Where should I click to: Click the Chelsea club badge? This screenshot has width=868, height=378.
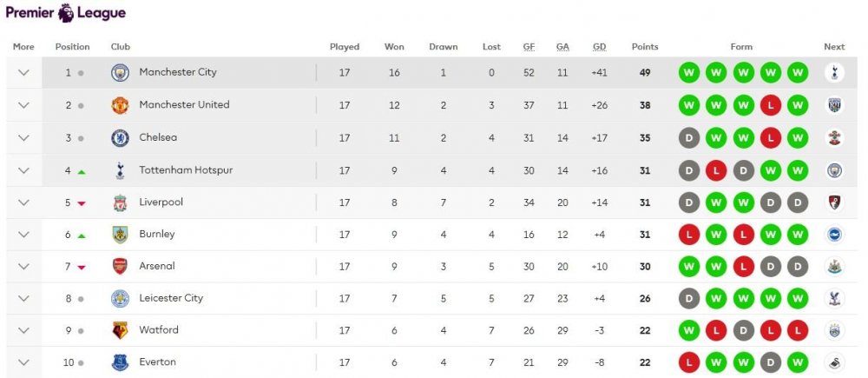coord(120,138)
